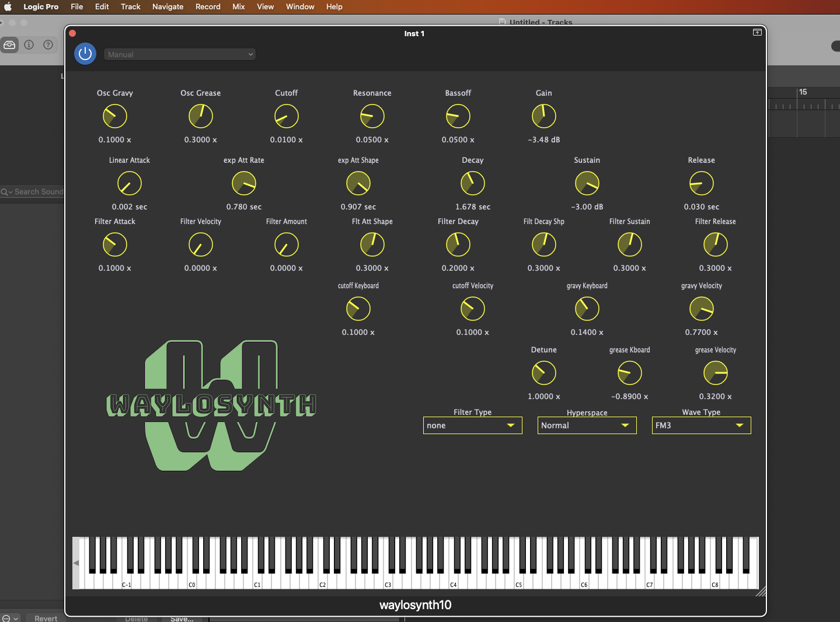Click the Resonance knob

pos(372,116)
